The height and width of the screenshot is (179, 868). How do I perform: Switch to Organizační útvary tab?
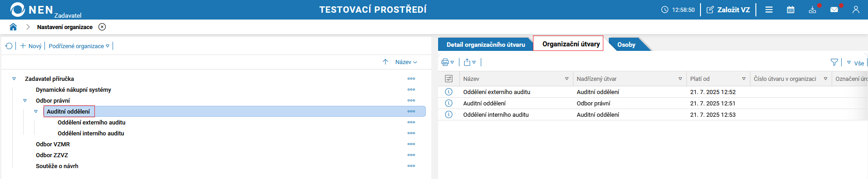coord(571,44)
